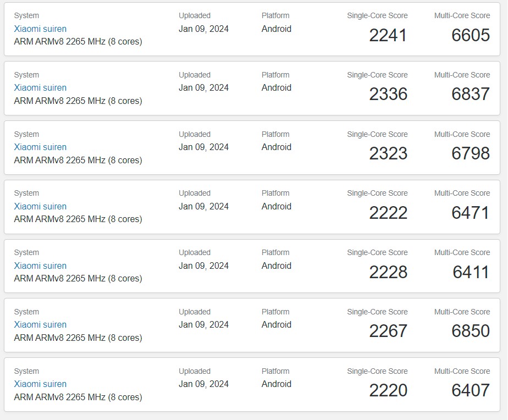Click the 6837 multi-core score

(x=470, y=94)
